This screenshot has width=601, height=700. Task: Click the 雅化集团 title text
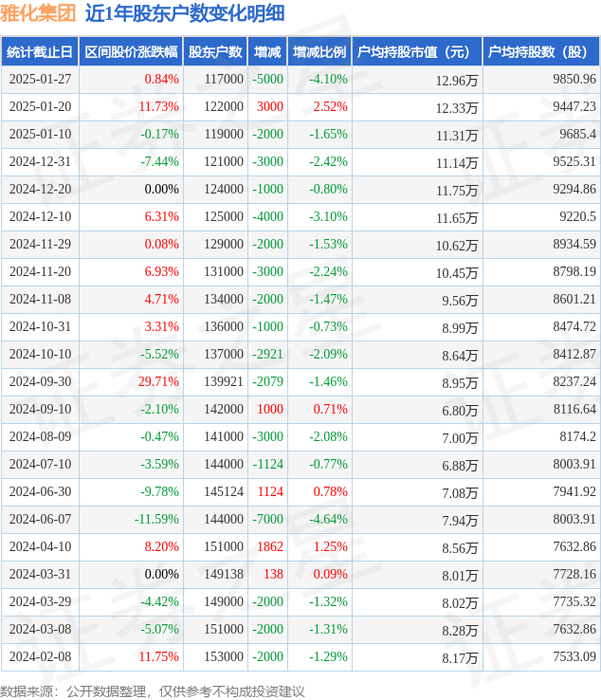tap(39, 13)
